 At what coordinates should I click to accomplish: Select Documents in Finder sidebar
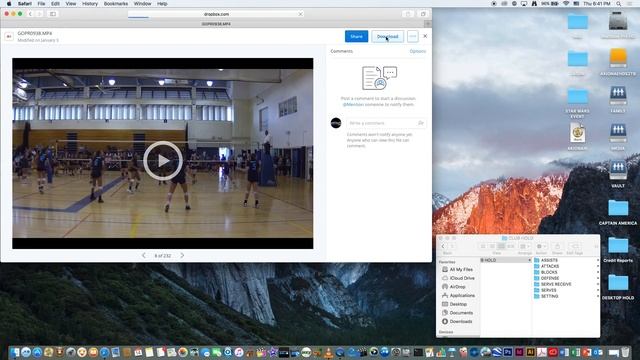tap(458, 313)
